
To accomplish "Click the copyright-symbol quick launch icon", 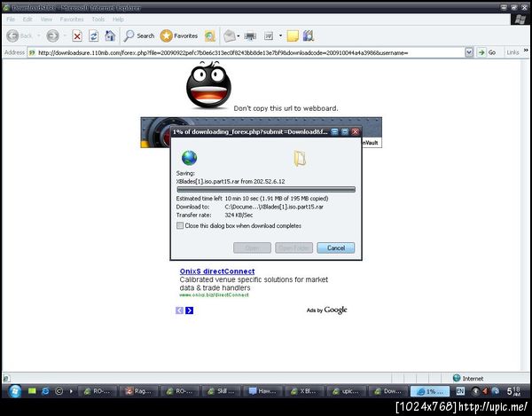I will 59,391.
